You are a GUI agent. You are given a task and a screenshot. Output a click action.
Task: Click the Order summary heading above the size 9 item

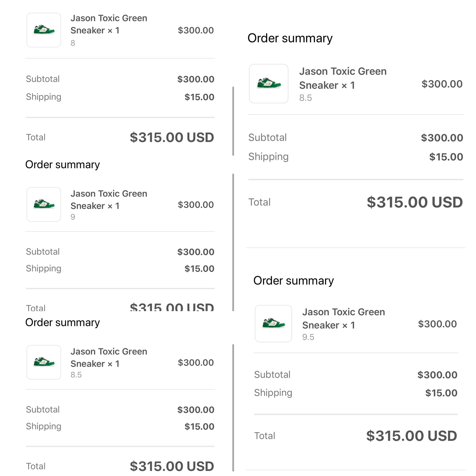click(x=63, y=165)
